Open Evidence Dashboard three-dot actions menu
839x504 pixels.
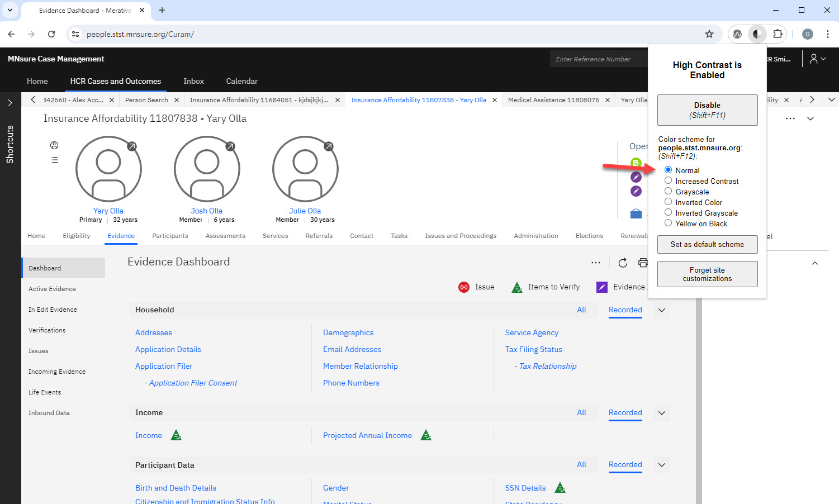click(x=596, y=263)
